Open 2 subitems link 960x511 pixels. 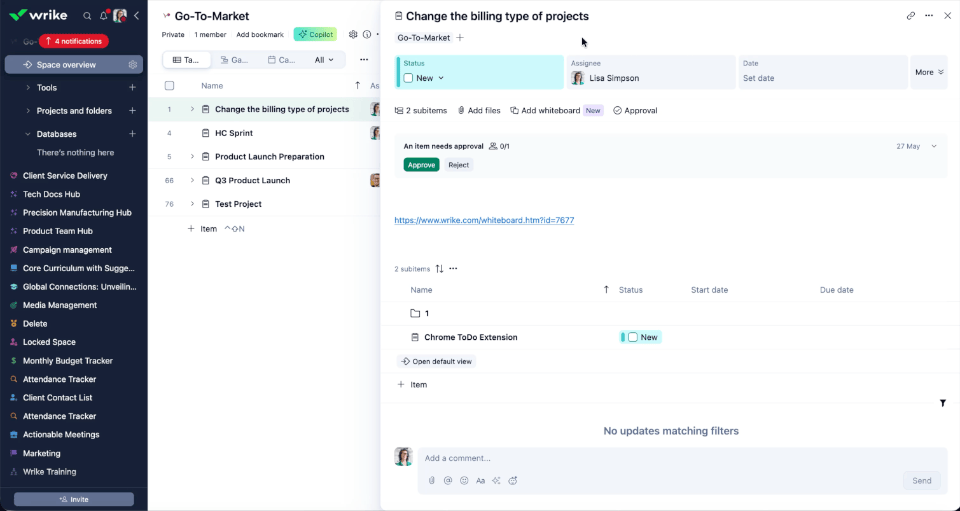pos(421,111)
